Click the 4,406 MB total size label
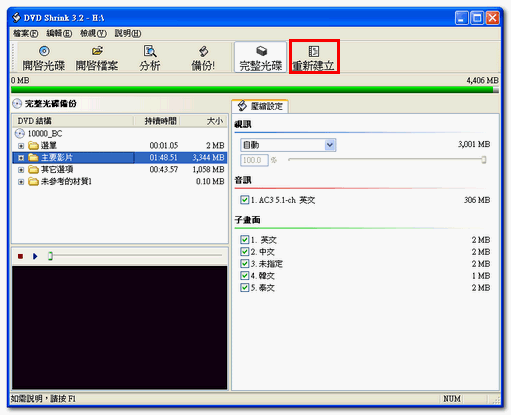 point(482,80)
